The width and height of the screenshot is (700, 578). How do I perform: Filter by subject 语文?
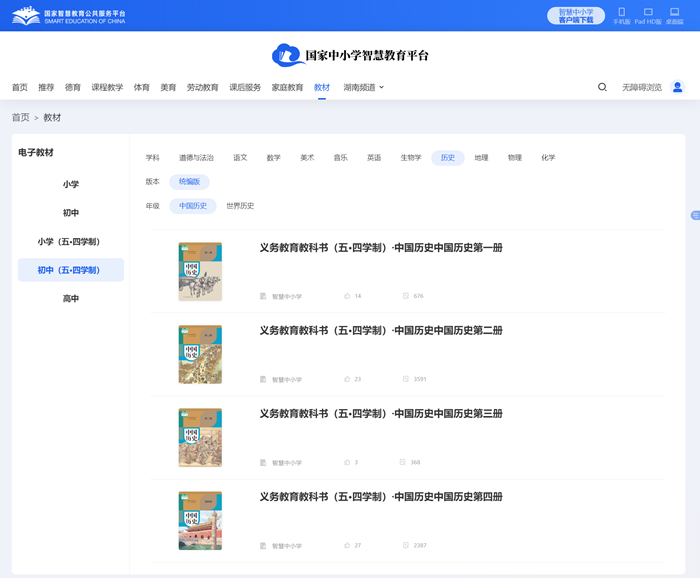tap(240, 158)
